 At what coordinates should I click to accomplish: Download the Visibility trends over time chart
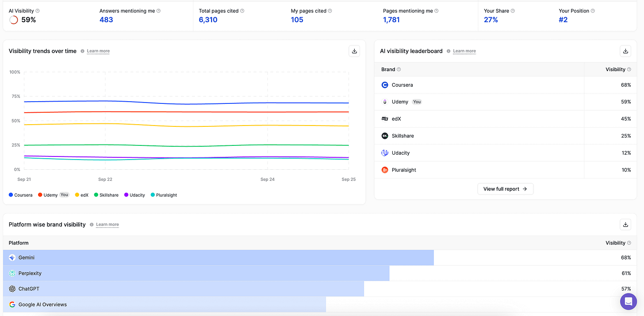(x=354, y=51)
